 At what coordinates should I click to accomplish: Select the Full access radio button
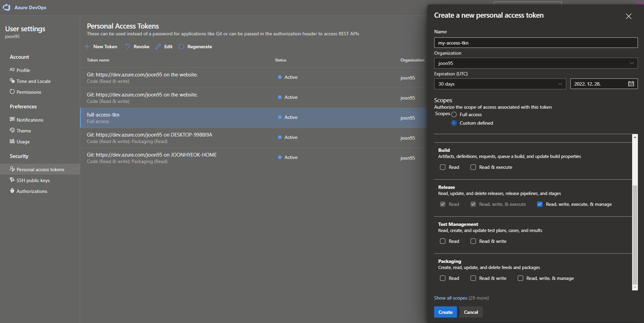coord(454,114)
